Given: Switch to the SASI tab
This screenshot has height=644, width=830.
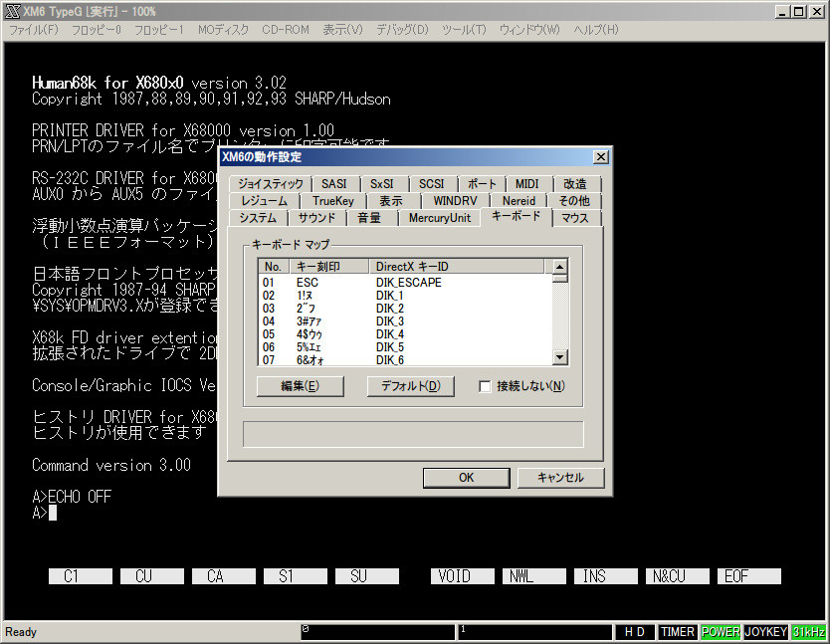Looking at the screenshot, I should tap(334, 184).
